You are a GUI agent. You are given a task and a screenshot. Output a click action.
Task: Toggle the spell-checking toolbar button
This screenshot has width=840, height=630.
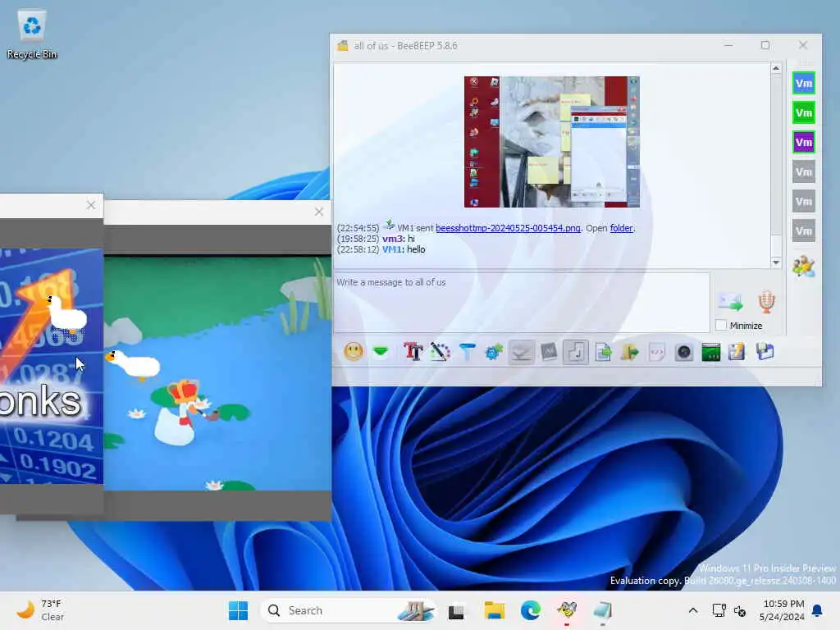coord(521,352)
